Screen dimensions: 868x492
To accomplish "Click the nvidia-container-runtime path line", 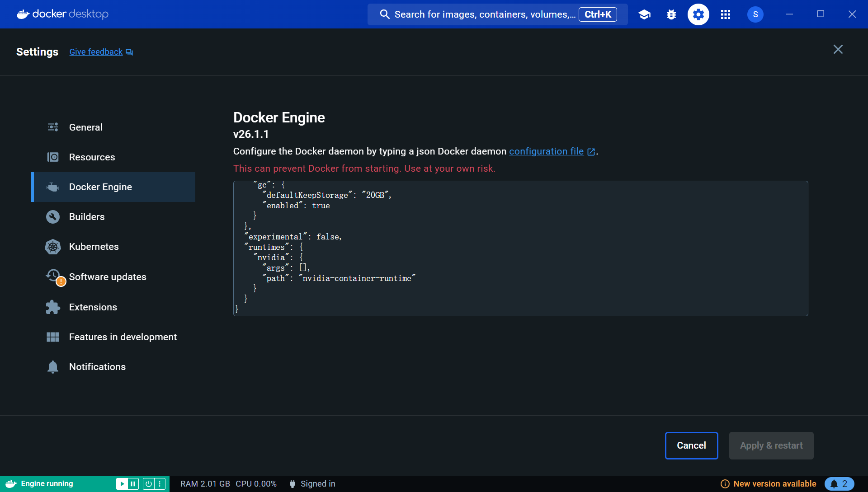I will 339,278.
